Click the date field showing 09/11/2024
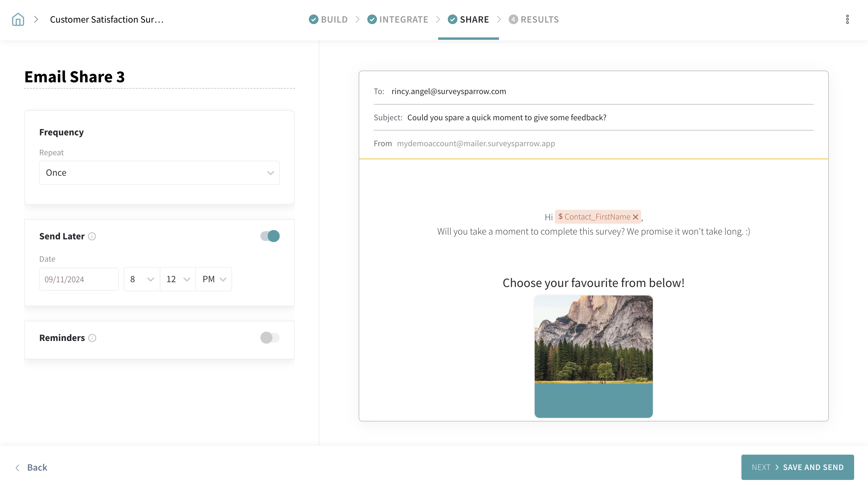 (x=79, y=279)
